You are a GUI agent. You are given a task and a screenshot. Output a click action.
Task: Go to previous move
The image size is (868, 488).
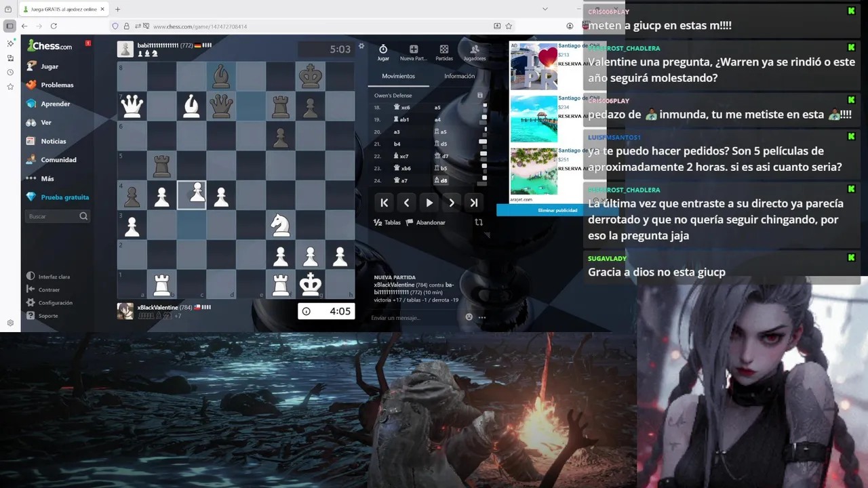pos(407,203)
